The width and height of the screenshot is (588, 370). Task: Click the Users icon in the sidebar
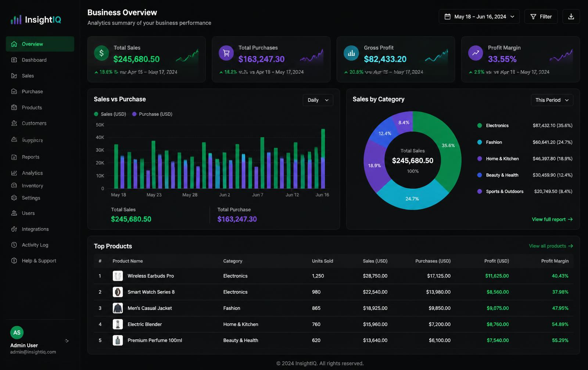(14, 213)
